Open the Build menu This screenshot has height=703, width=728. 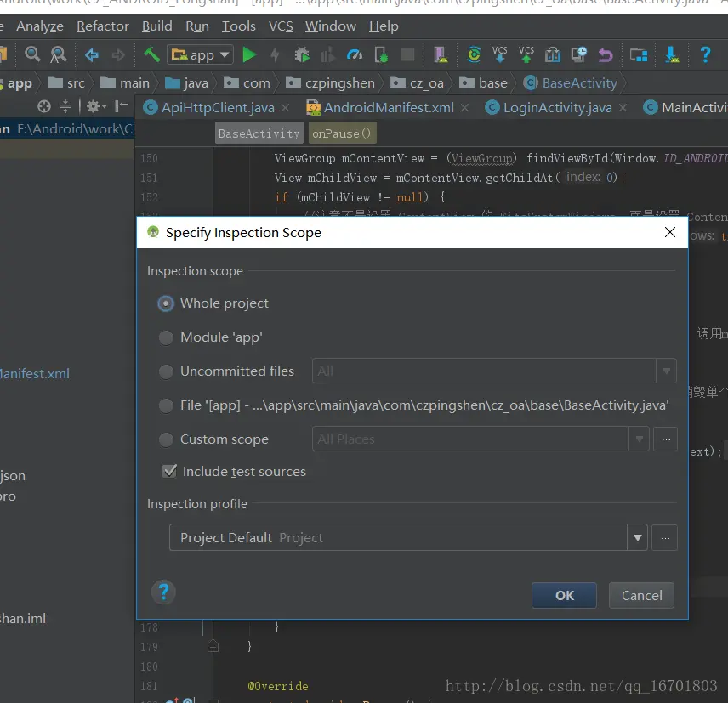click(x=157, y=26)
